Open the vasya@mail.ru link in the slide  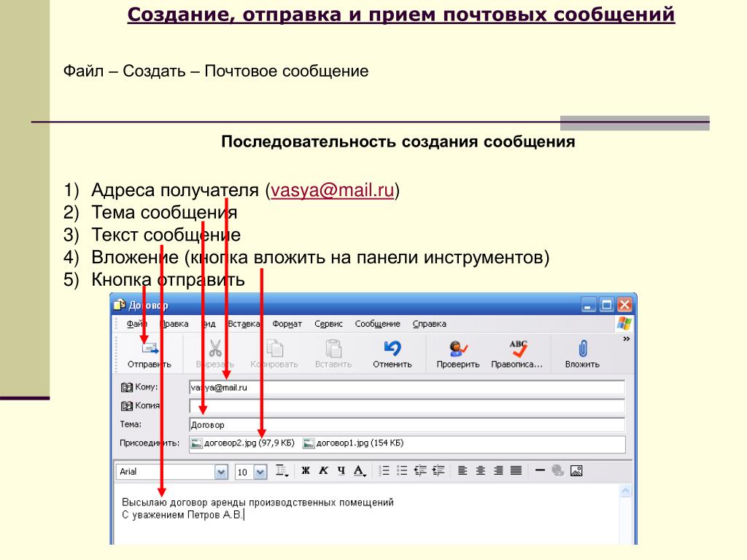click(332, 190)
